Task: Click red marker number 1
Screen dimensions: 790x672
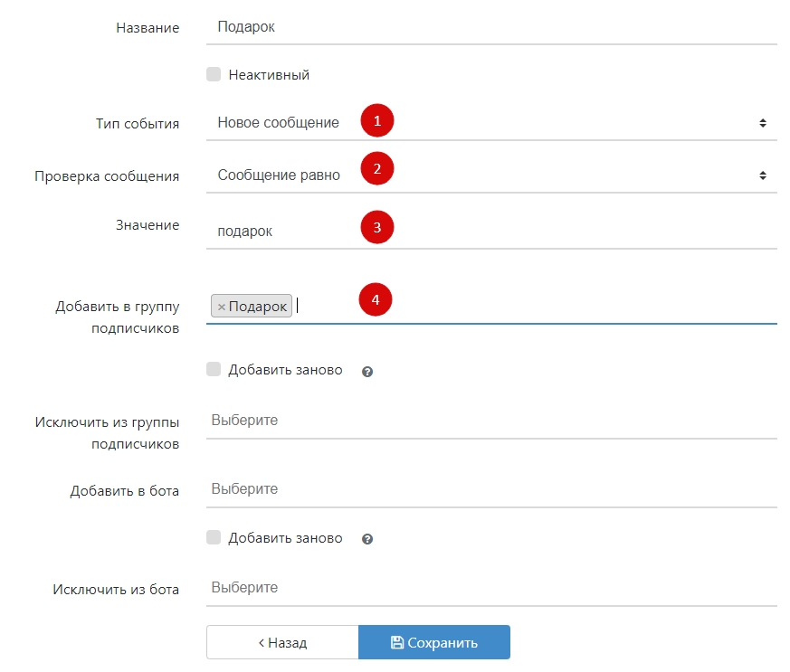Action: click(x=377, y=120)
